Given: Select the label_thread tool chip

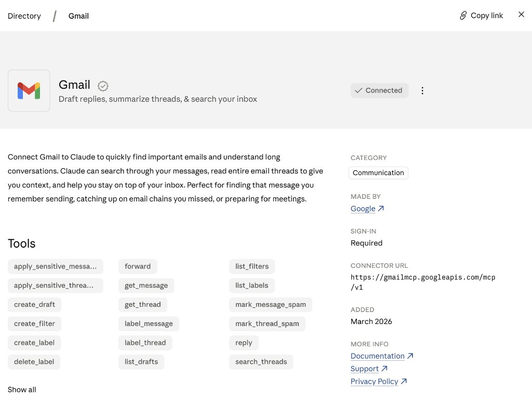Looking at the screenshot, I should coord(145,343).
